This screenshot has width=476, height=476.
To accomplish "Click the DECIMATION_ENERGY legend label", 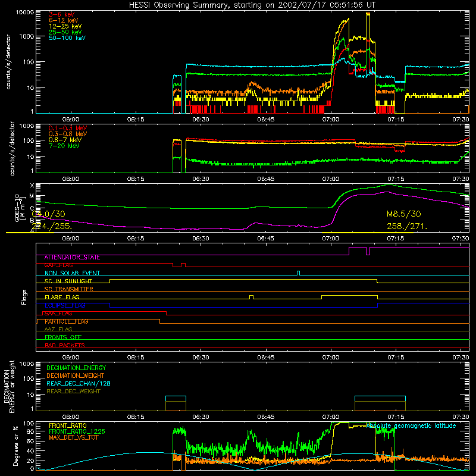I will tap(76, 368).
